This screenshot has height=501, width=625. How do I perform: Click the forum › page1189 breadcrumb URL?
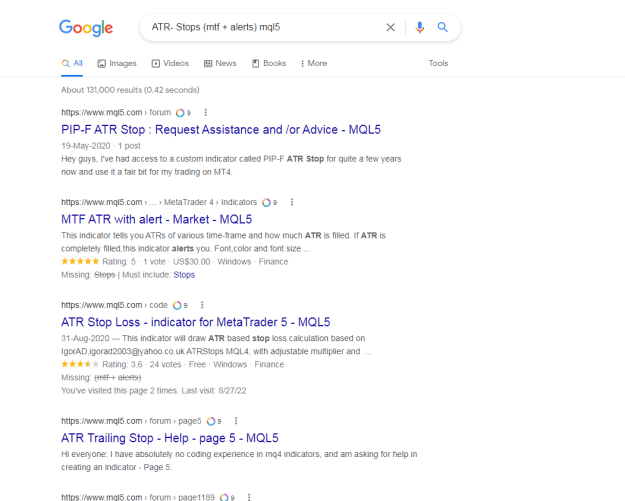click(x=138, y=497)
